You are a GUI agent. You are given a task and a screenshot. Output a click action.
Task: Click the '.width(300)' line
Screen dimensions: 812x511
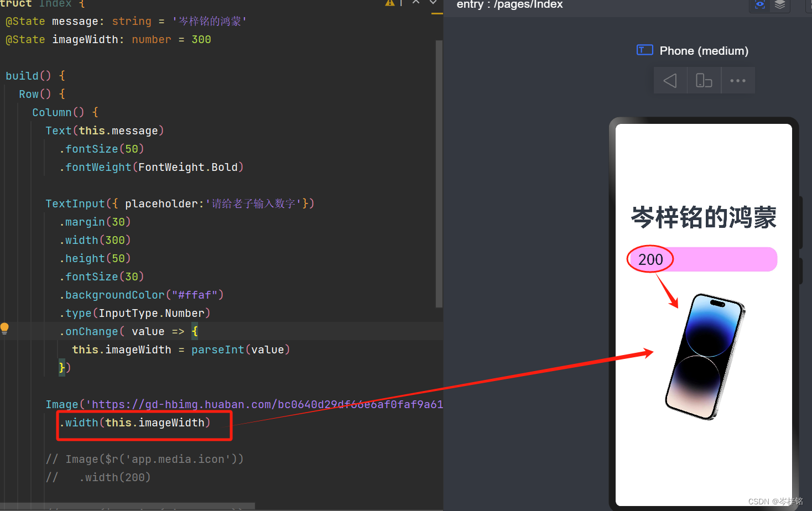(95, 240)
